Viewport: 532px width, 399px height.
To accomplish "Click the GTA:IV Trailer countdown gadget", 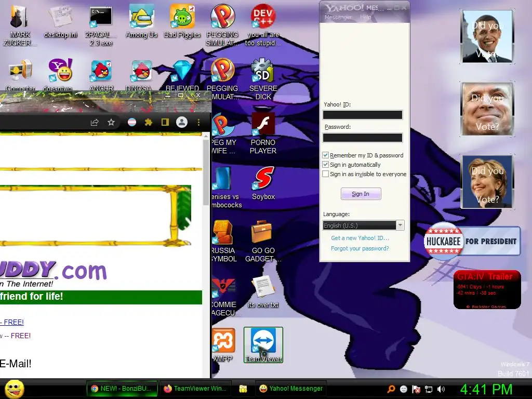I will 487,290.
